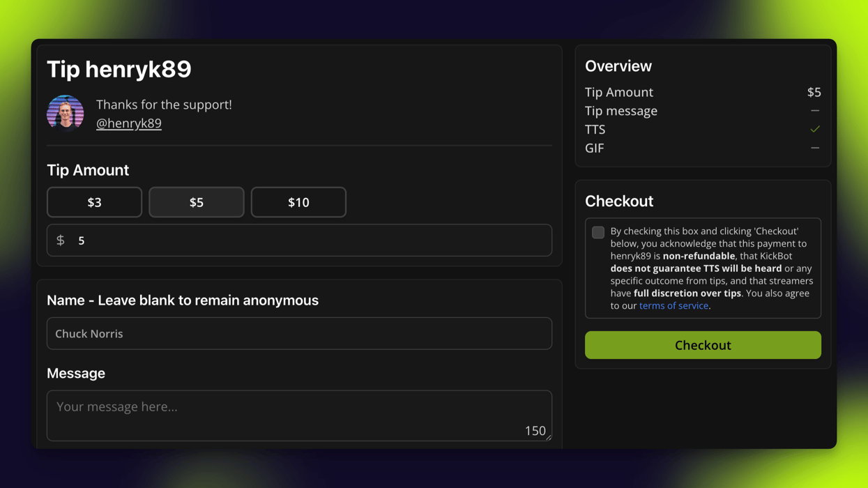Click the dollar sign icon in amount field
The image size is (868, 488).
(x=61, y=241)
